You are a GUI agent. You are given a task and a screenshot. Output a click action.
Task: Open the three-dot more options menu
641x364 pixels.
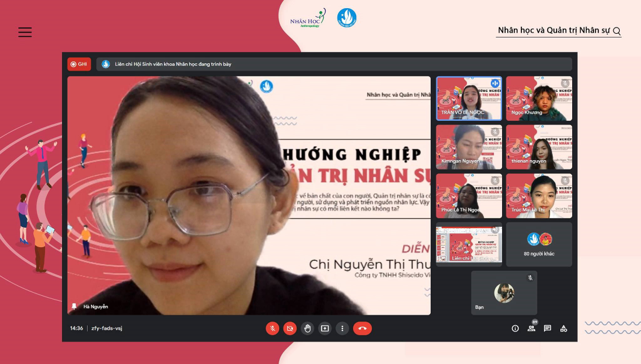pos(342,328)
